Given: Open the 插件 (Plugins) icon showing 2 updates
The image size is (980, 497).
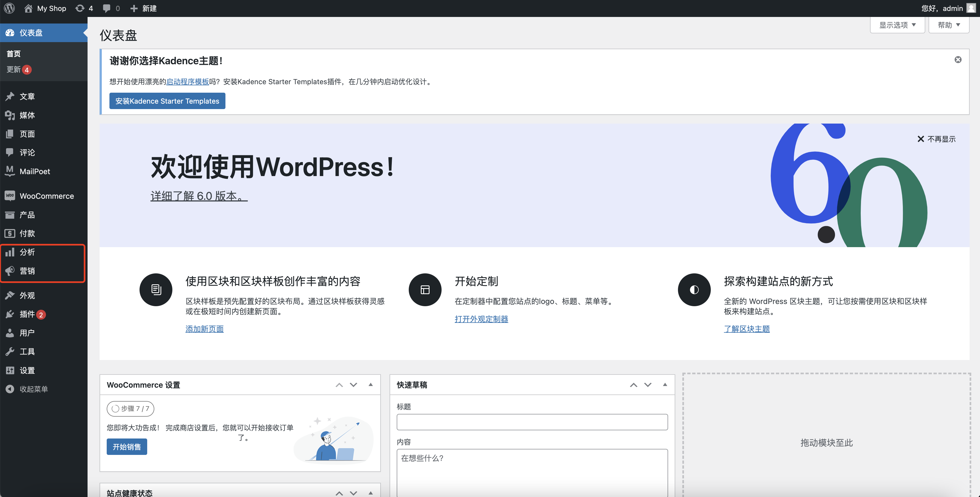Looking at the screenshot, I should [x=10, y=314].
